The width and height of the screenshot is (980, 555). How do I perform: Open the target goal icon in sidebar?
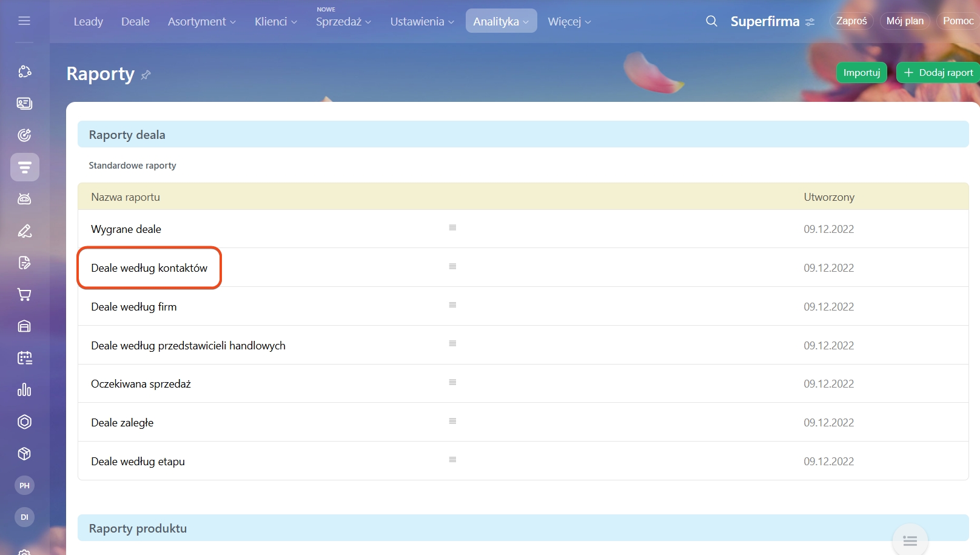24,135
